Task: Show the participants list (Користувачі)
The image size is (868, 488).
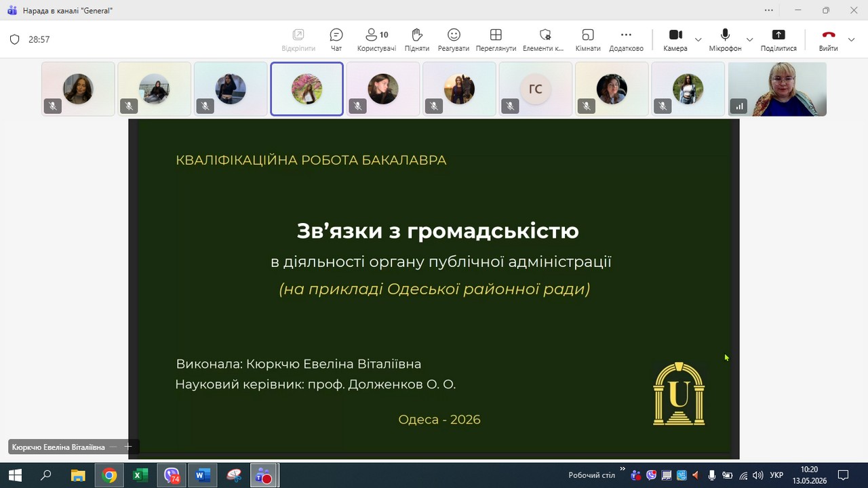Action: [x=376, y=40]
